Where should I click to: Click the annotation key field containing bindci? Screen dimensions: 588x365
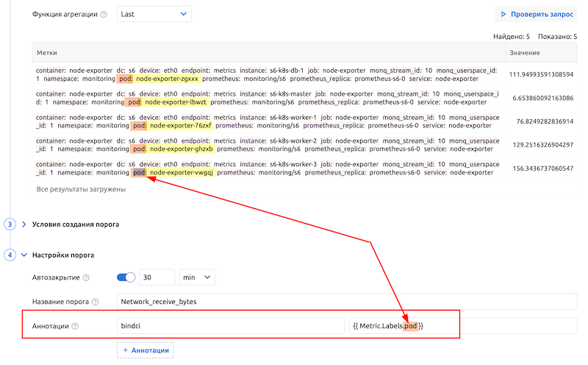point(230,326)
